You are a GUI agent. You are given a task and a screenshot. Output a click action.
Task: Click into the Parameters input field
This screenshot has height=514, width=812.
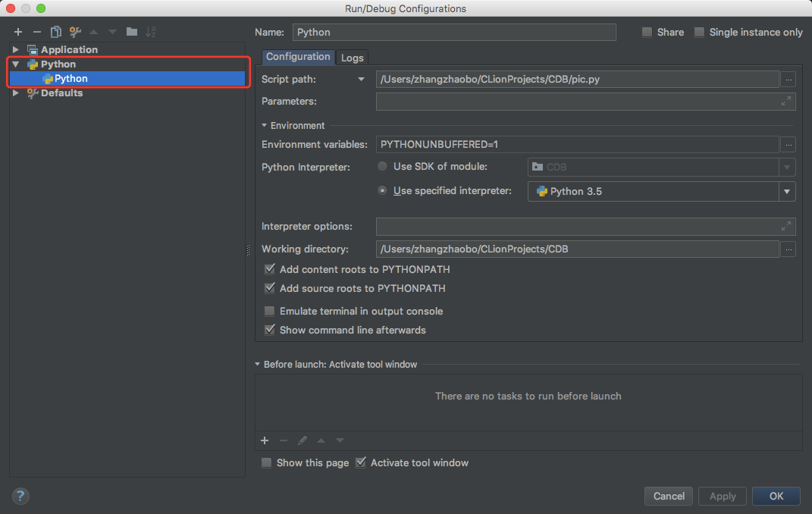(x=586, y=102)
